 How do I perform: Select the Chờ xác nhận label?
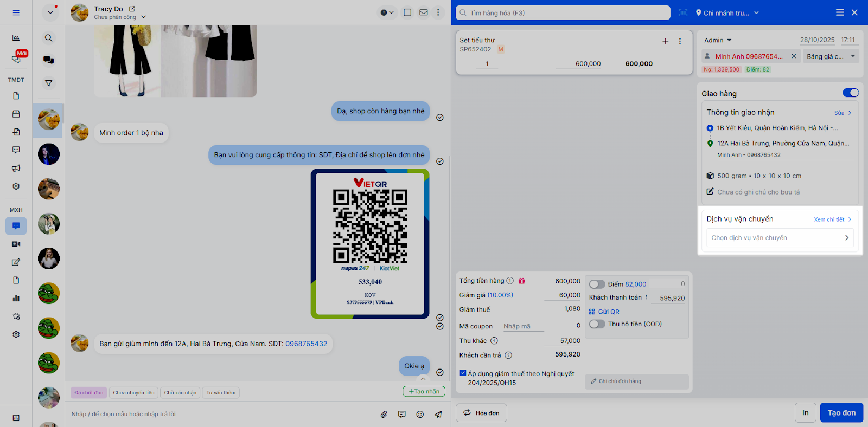coord(180,393)
